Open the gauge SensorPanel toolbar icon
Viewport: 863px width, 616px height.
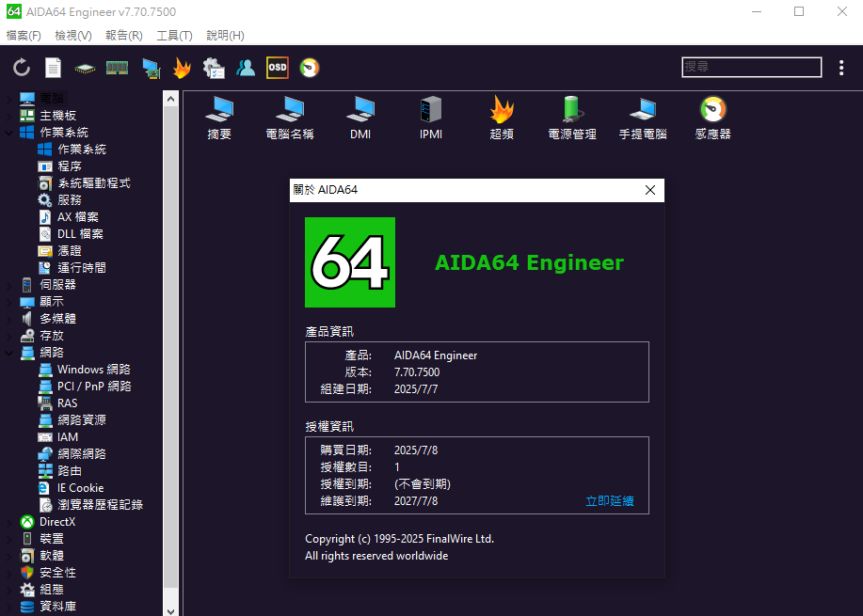tap(310, 68)
